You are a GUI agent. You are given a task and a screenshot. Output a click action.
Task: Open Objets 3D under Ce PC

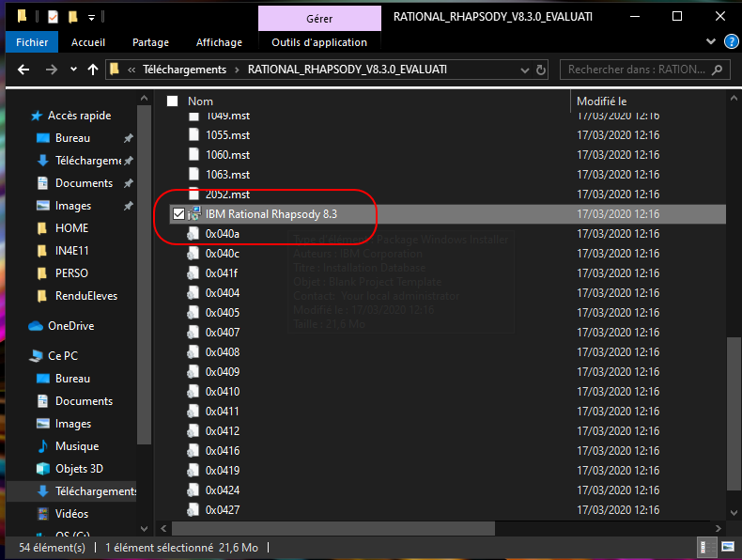(79, 469)
